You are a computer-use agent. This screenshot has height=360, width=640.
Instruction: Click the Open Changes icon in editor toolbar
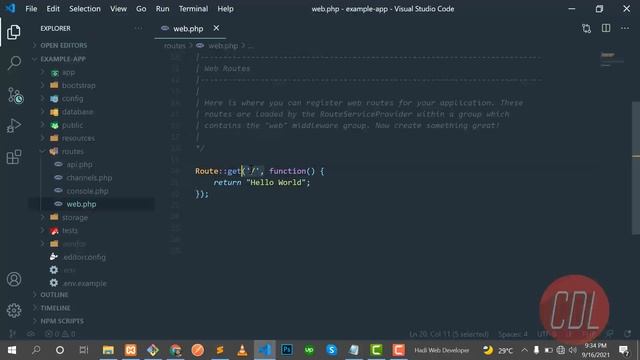(587, 28)
